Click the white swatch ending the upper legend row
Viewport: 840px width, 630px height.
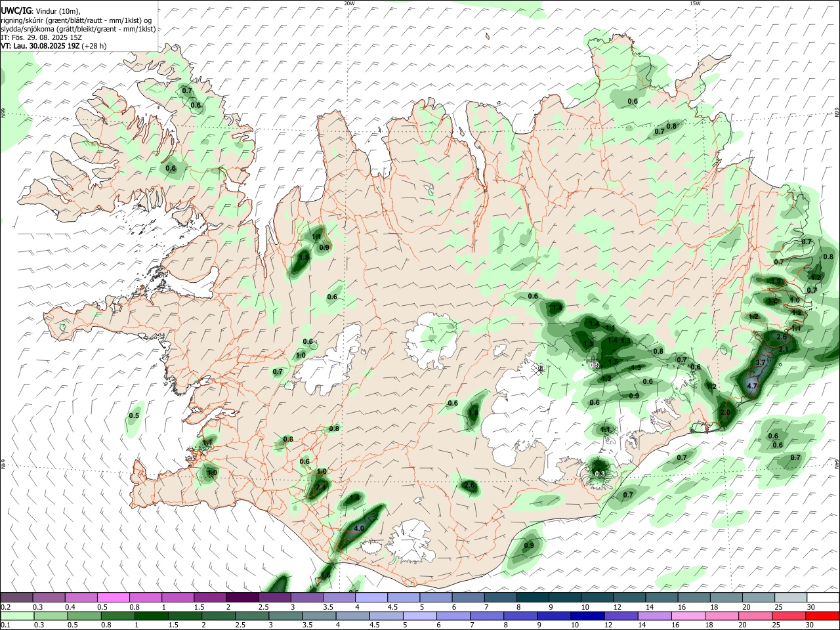point(822,597)
